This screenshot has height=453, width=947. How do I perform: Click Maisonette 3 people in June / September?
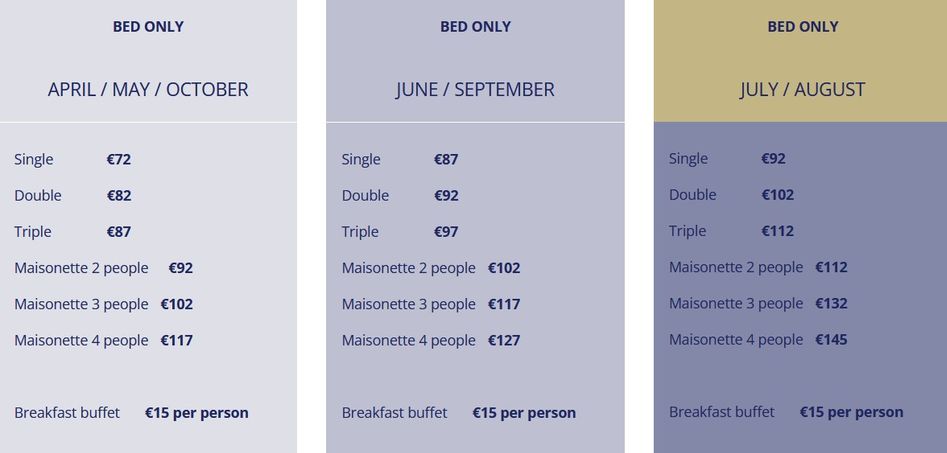click(x=408, y=304)
